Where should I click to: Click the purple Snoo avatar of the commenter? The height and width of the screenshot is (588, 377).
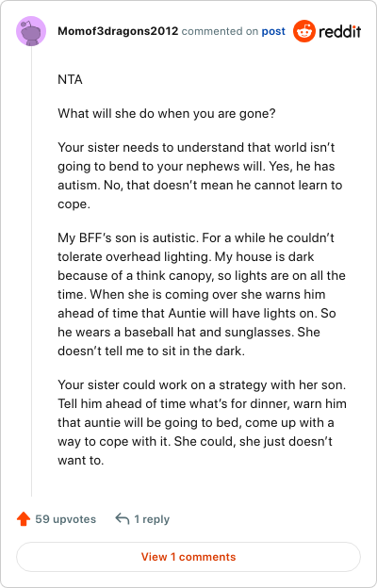click(x=31, y=31)
